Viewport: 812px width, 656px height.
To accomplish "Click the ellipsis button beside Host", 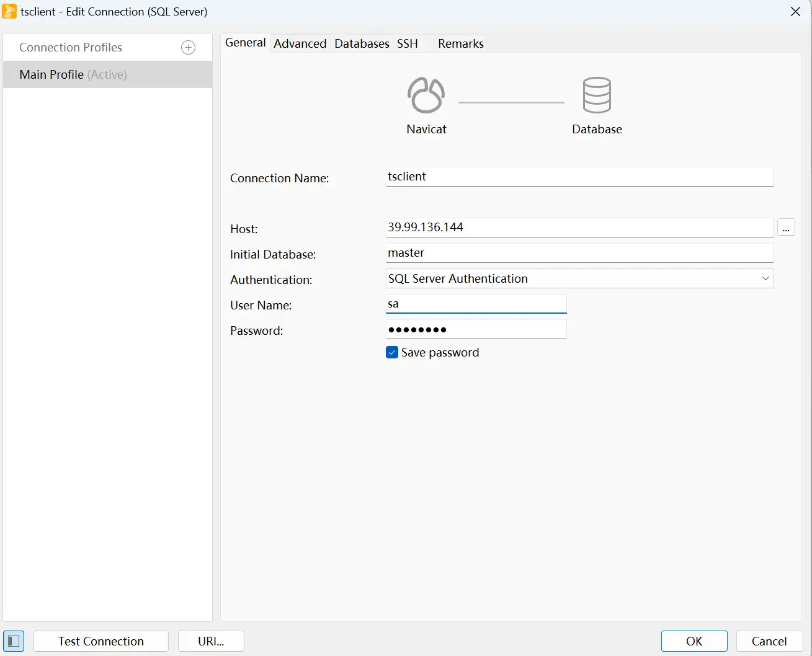I will click(x=786, y=228).
